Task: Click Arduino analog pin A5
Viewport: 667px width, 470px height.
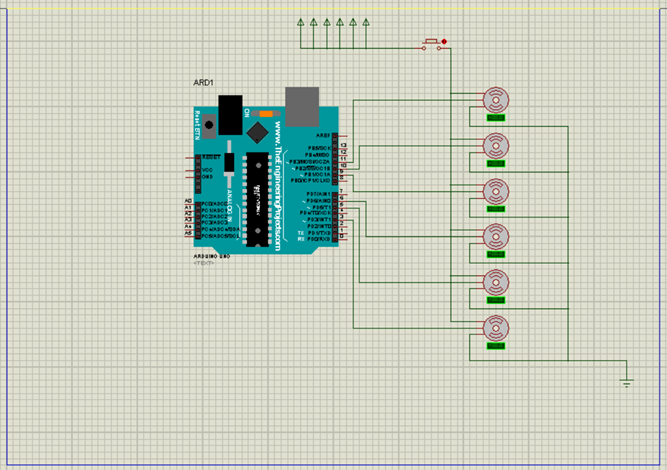Action: tap(192, 236)
